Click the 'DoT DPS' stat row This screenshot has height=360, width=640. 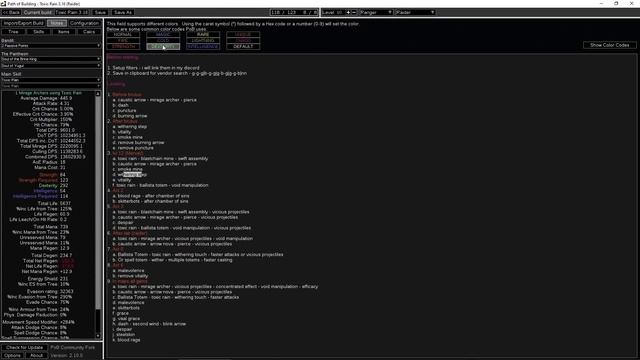[60, 136]
